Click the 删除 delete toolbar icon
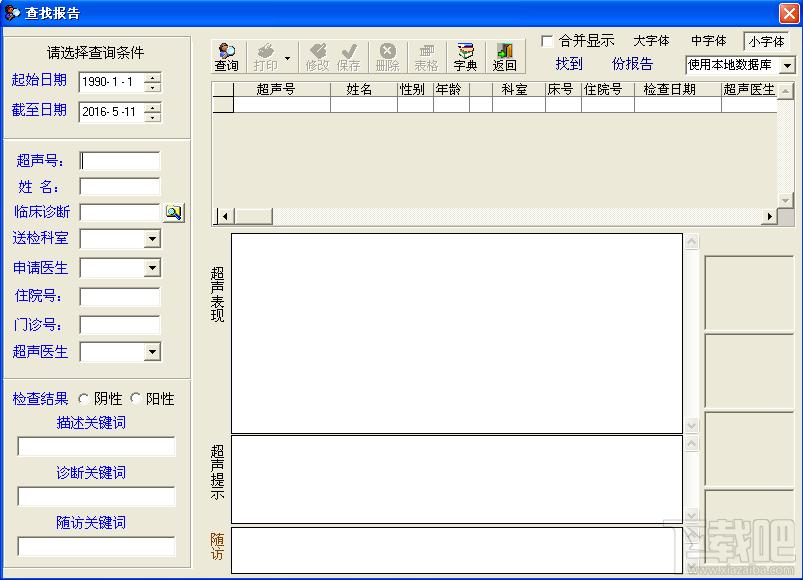The width and height of the screenshot is (803, 580). (x=388, y=57)
